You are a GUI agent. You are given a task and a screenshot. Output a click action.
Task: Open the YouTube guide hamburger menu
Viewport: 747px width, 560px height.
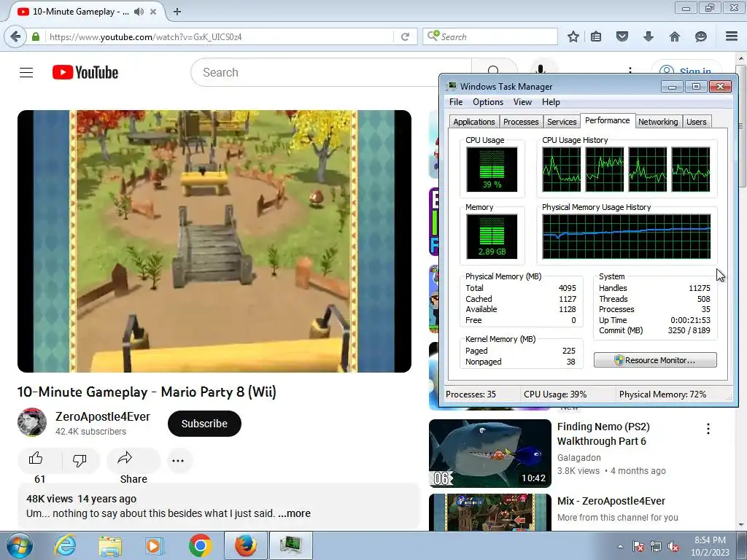(26, 72)
